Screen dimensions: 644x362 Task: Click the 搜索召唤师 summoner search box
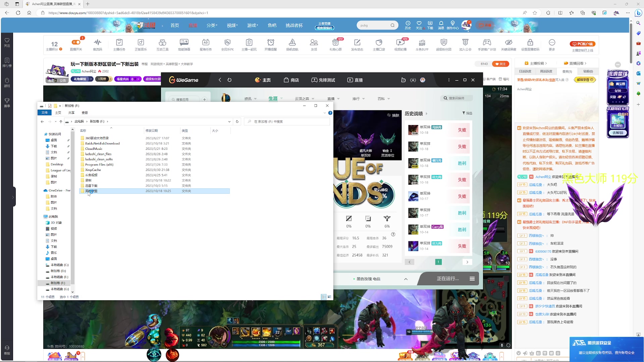click(x=456, y=98)
